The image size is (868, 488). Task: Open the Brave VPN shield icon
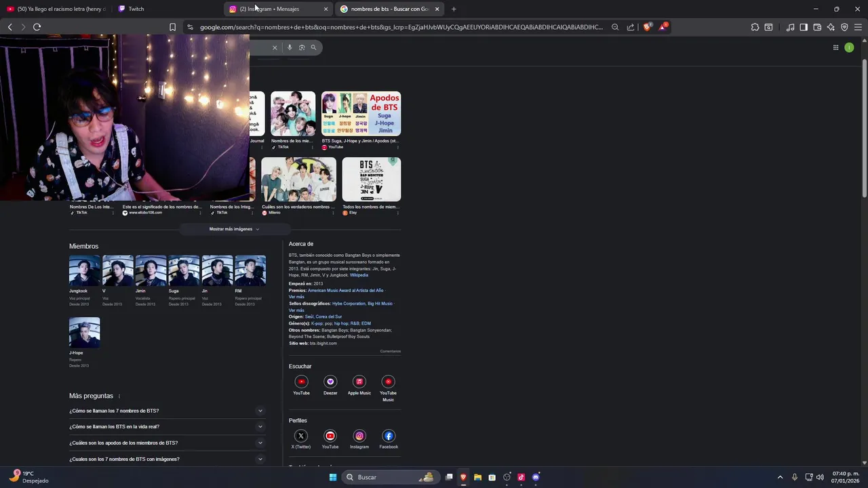844,27
